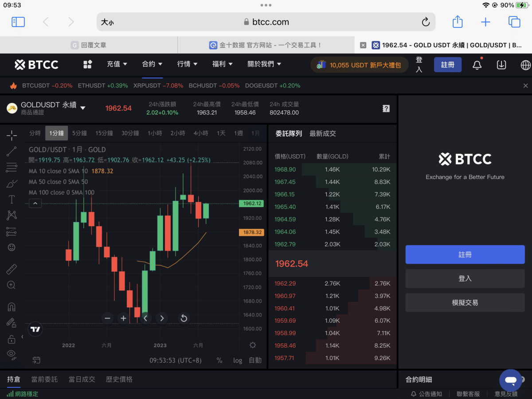Screen dimensions: 532x399
Task: Open the notifications bell
Action: [x=477, y=65]
